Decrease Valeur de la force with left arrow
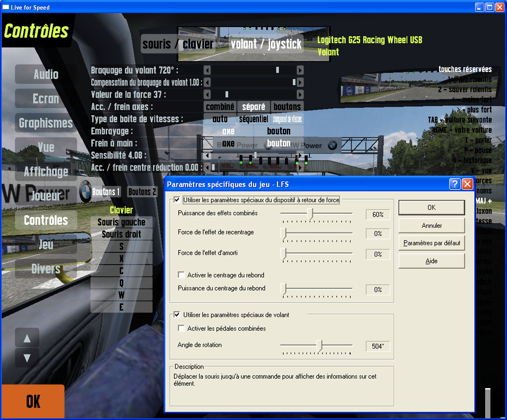Viewport: 507px width, 420px height. 207,94
